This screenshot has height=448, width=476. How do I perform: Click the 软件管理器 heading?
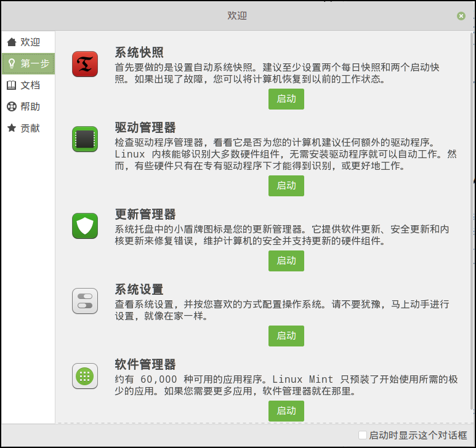(145, 364)
